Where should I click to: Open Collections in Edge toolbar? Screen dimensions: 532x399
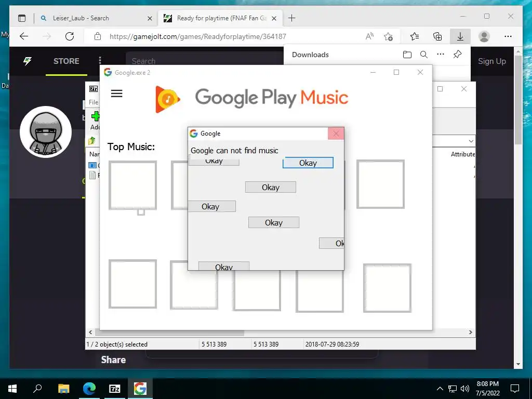[x=437, y=36]
